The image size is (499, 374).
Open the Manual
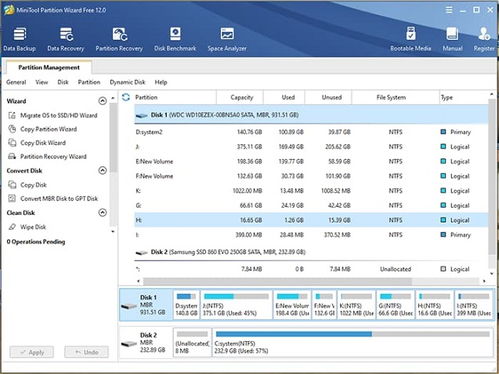point(452,39)
